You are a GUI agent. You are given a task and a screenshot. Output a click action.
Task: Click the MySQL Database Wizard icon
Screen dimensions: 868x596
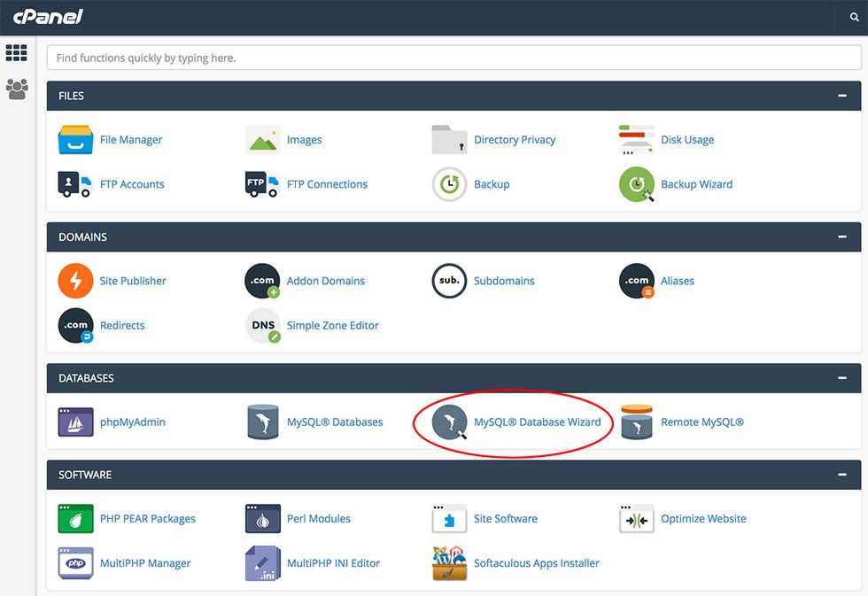click(x=450, y=422)
